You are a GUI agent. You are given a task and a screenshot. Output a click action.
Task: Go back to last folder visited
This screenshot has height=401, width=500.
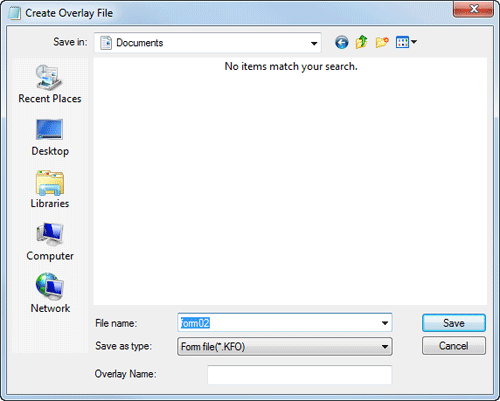pyautogui.click(x=342, y=42)
